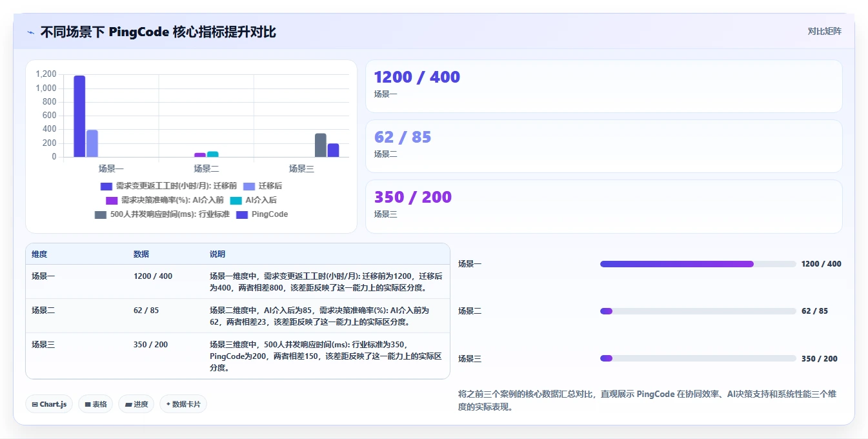Select the 350 / 200 data card

click(x=603, y=206)
